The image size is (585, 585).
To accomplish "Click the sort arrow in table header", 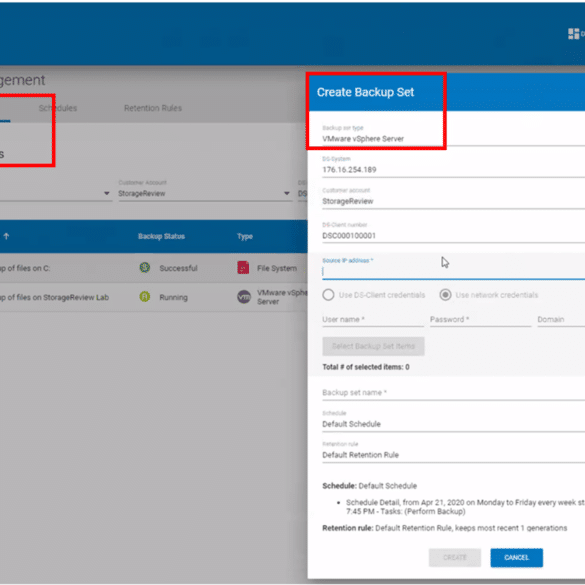I will [6, 236].
